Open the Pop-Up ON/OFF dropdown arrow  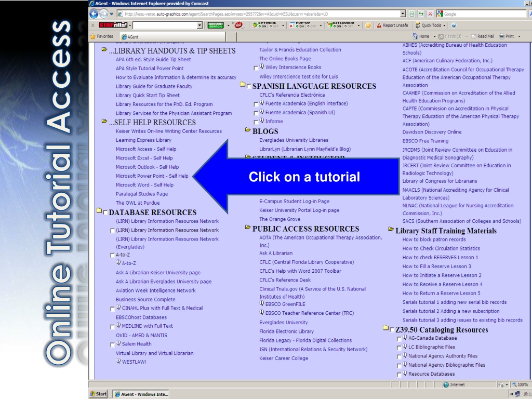(321, 25)
